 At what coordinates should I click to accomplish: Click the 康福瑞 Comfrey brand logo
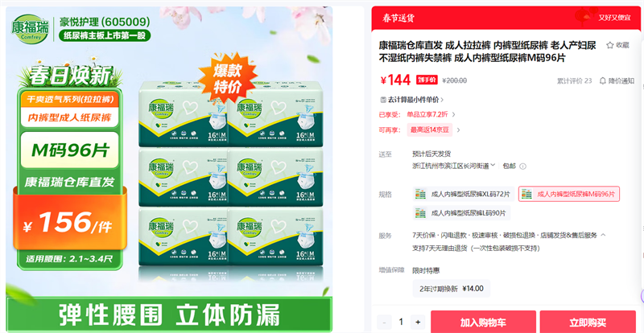[30, 28]
